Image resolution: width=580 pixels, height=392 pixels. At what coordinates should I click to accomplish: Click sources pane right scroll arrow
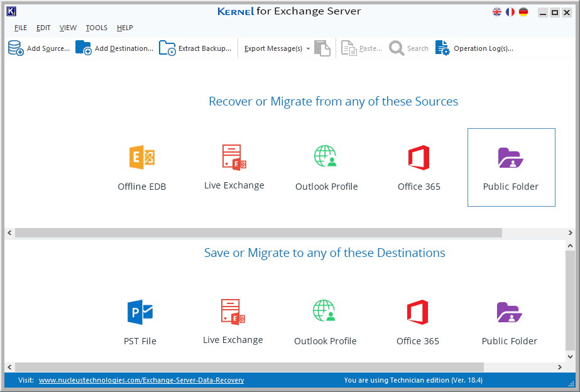(570, 232)
